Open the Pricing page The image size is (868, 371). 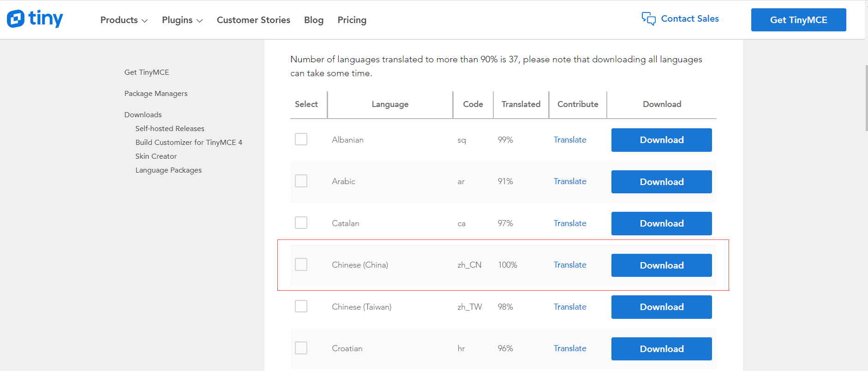click(352, 20)
